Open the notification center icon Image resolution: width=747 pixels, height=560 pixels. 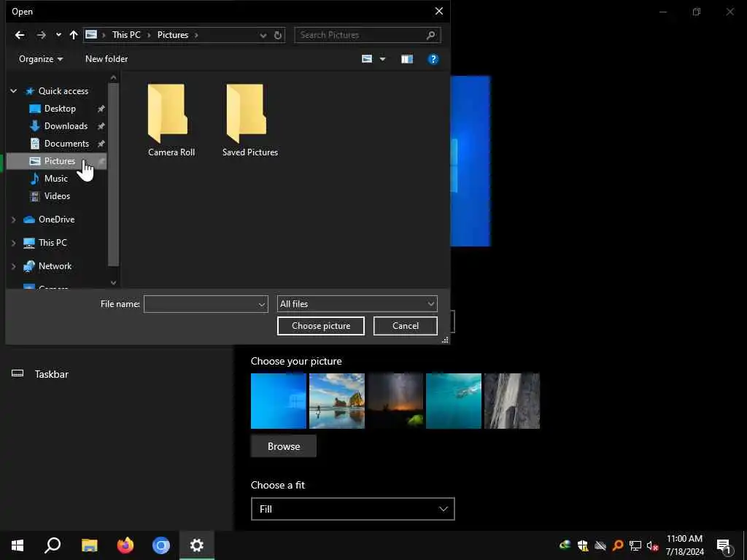coord(724,546)
